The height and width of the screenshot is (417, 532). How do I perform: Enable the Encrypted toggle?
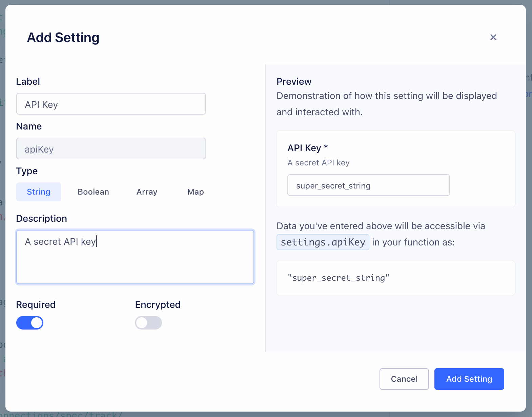tap(148, 323)
